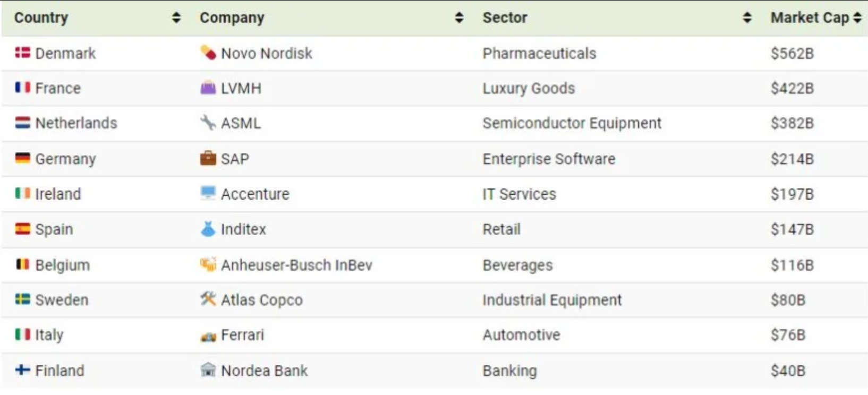This screenshot has height=395, width=868.
Task: Click the Anheuser-Busch InBev beer icon
Action: click(x=208, y=264)
